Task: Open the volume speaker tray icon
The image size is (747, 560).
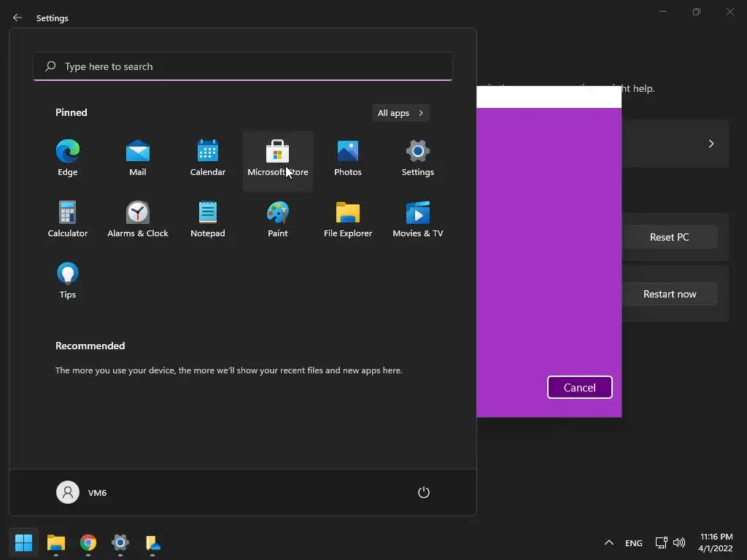Action: point(679,542)
